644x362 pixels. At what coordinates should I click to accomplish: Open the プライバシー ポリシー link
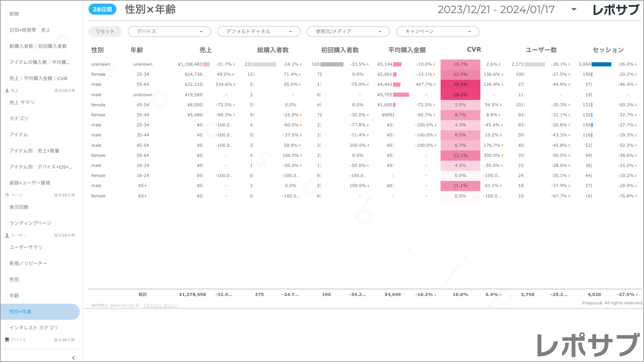pyautogui.click(x=160, y=306)
